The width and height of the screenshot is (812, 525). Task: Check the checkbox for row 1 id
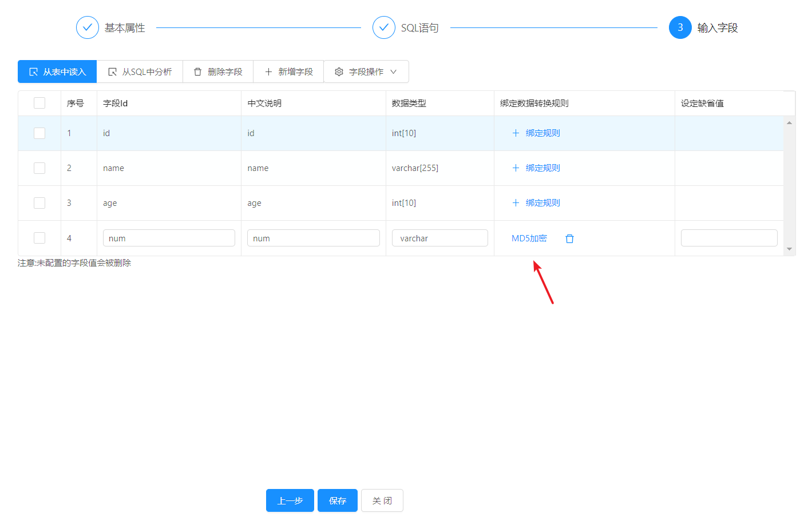tap(39, 133)
